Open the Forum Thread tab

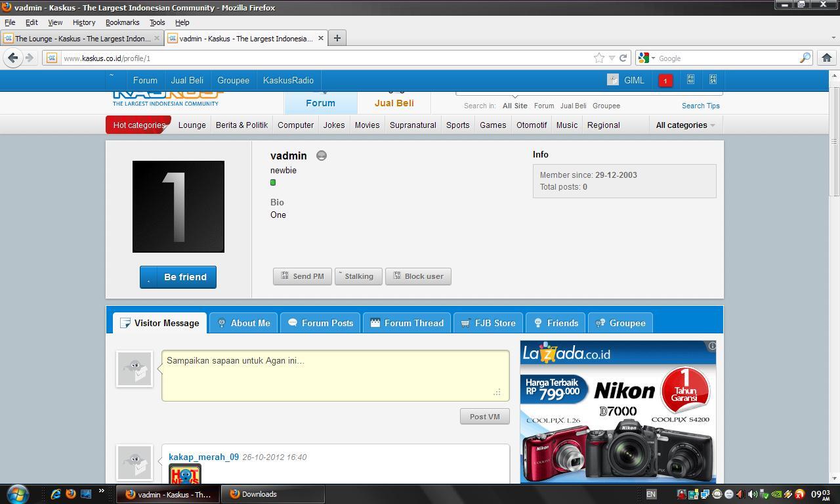[x=407, y=323]
